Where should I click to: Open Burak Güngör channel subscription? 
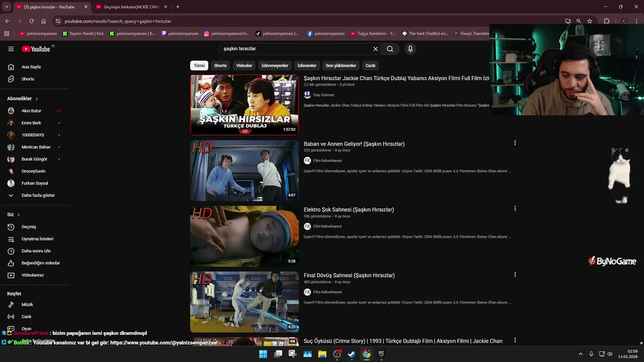35,159
